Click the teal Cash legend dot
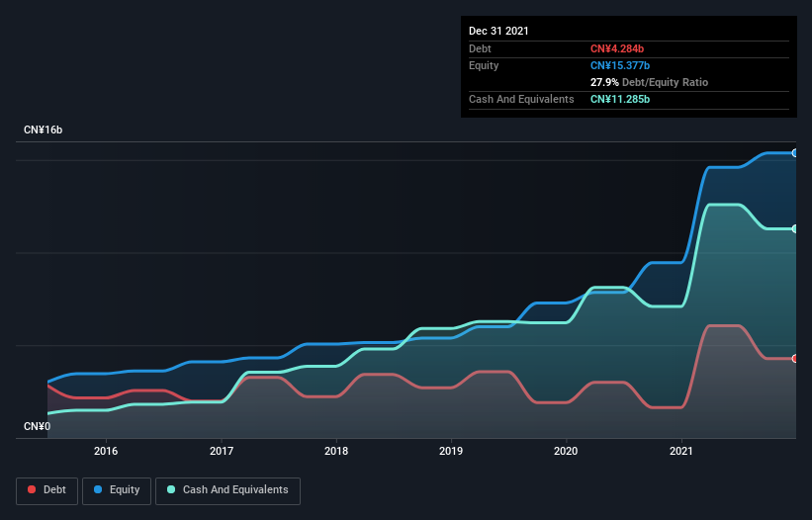This screenshot has height=520, width=812. (x=171, y=489)
